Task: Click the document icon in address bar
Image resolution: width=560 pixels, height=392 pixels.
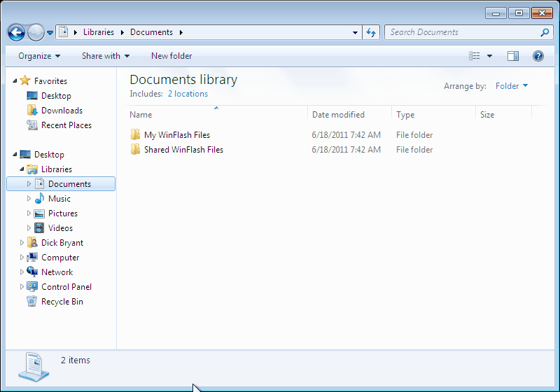Action: (64, 31)
